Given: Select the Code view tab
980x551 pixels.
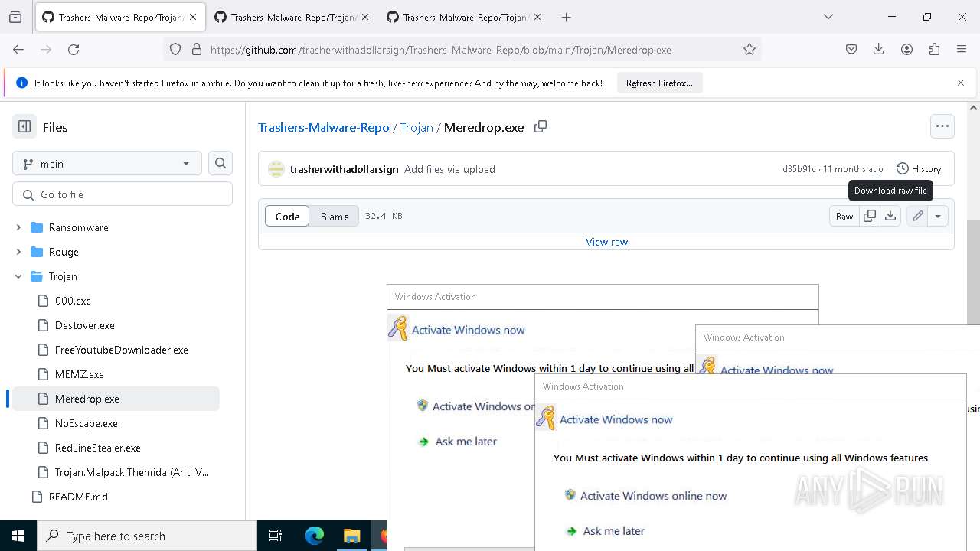Looking at the screenshot, I should tap(287, 217).
